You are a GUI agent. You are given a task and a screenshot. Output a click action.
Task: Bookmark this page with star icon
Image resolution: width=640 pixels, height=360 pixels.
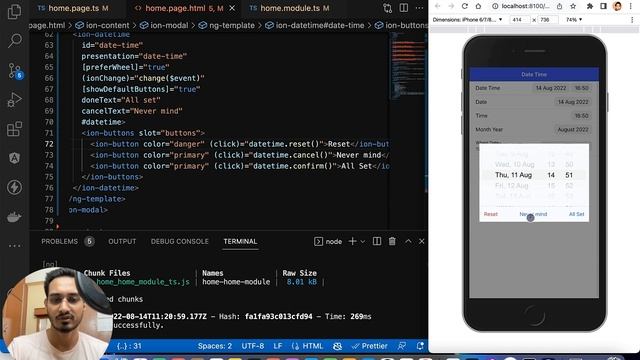tap(573, 6)
